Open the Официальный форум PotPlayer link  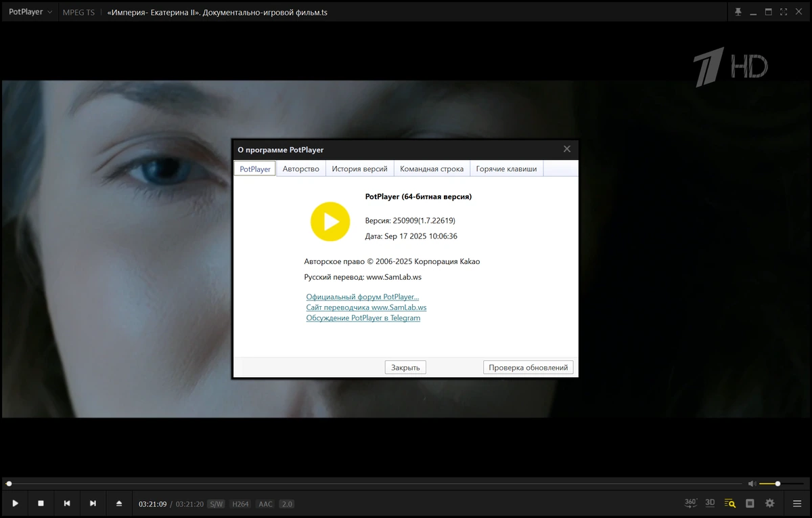tap(363, 297)
